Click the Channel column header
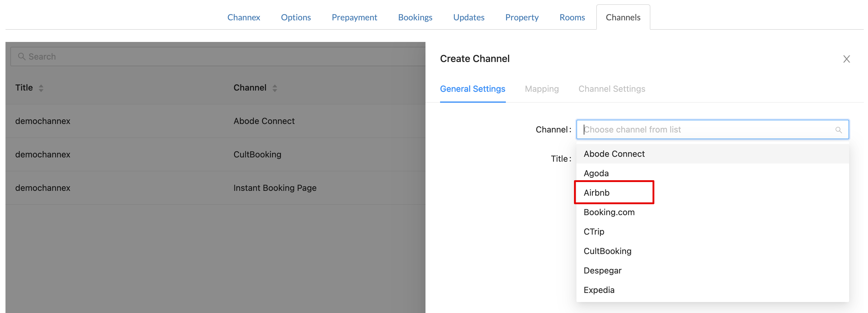This screenshot has width=868, height=313. coord(250,88)
